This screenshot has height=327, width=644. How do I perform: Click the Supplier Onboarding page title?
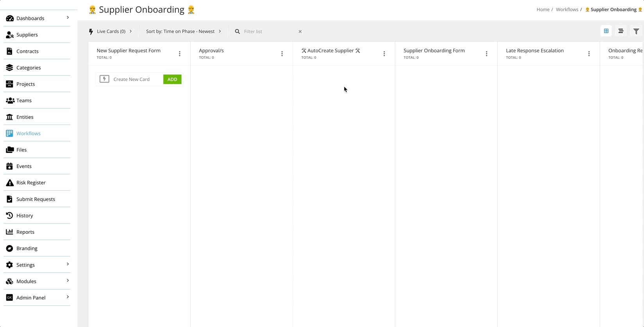click(x=141, y=10)
